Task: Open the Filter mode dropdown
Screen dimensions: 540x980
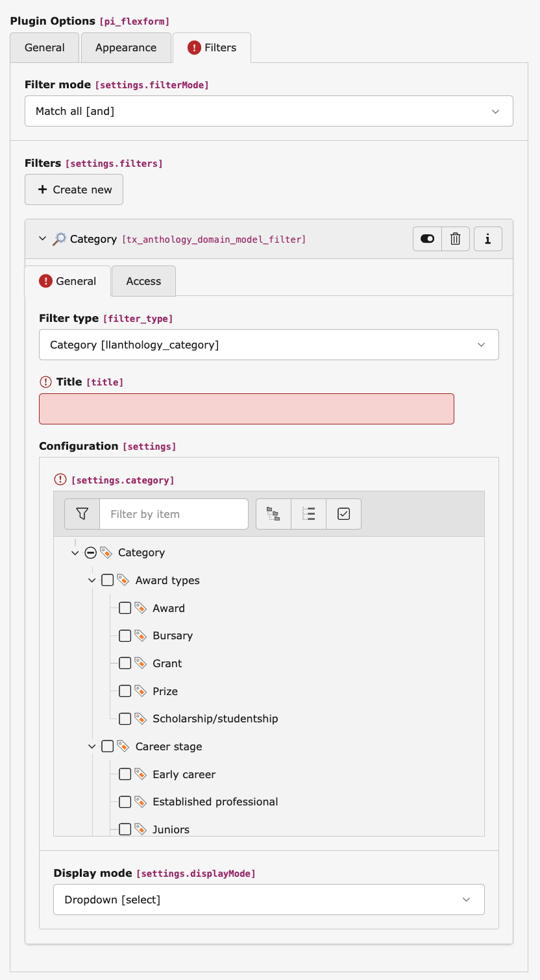Action: (x=269, y=111)
